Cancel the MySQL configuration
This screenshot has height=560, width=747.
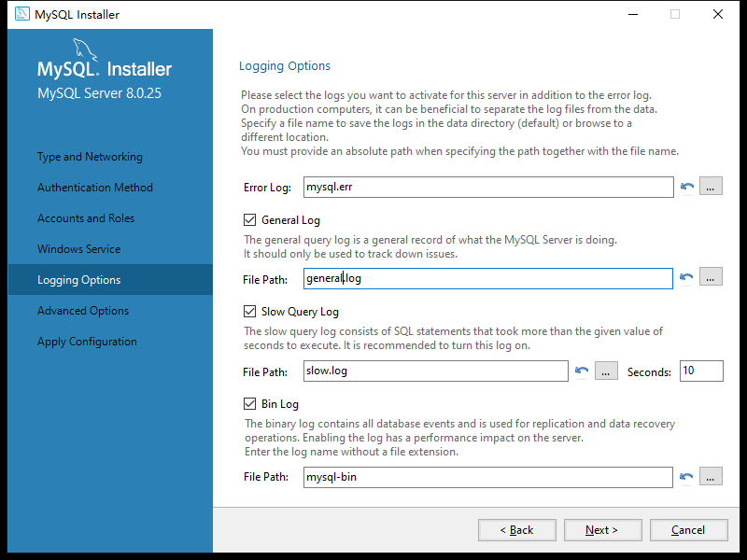(x=688, y=530)
